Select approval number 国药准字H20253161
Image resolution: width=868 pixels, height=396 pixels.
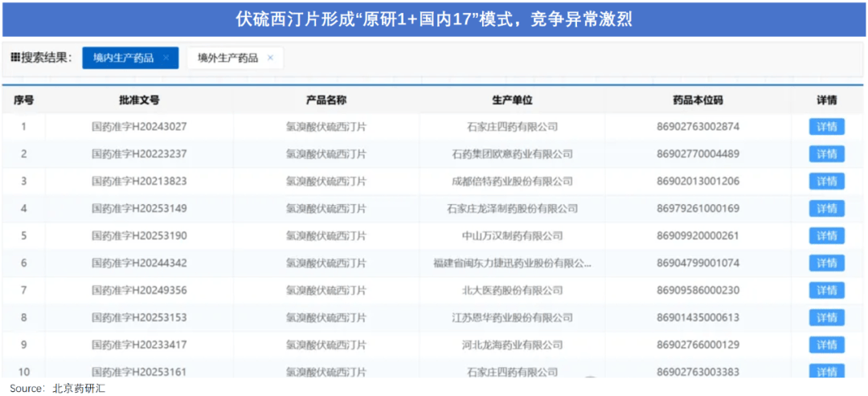(x=139, y=372)
